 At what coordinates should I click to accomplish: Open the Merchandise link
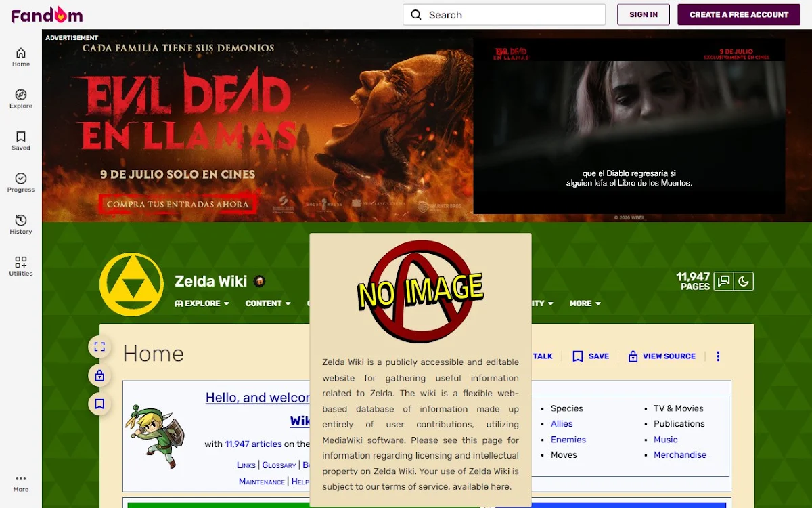tap(680, 455)
